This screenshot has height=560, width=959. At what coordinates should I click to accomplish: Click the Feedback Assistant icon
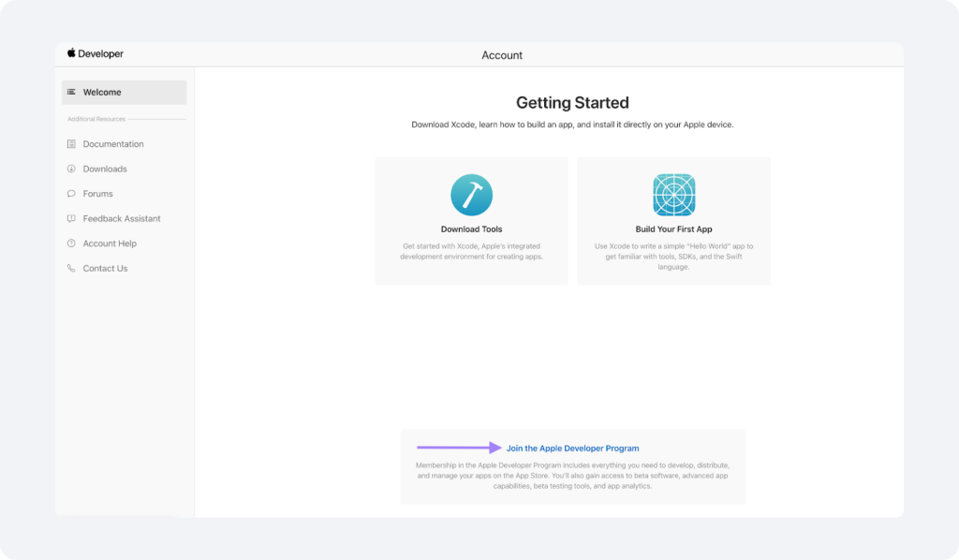tap(71, 219)
